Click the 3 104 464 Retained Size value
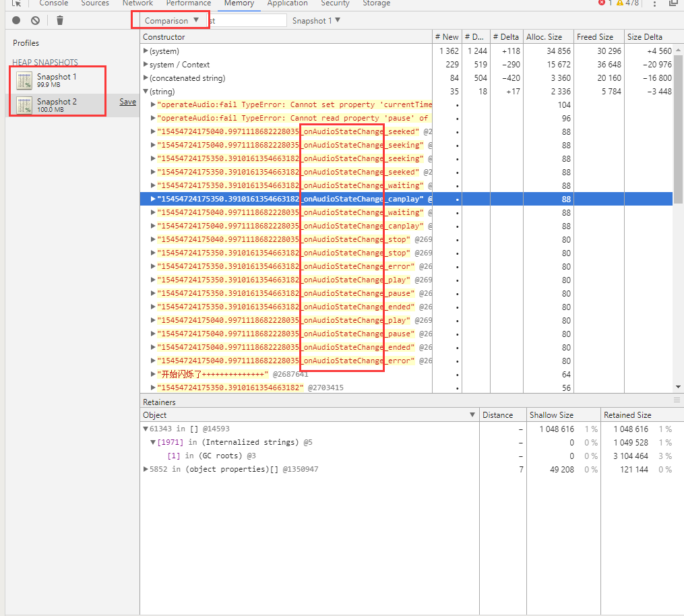The width and height of the screenshot is (684, 616). pos(631,456)
